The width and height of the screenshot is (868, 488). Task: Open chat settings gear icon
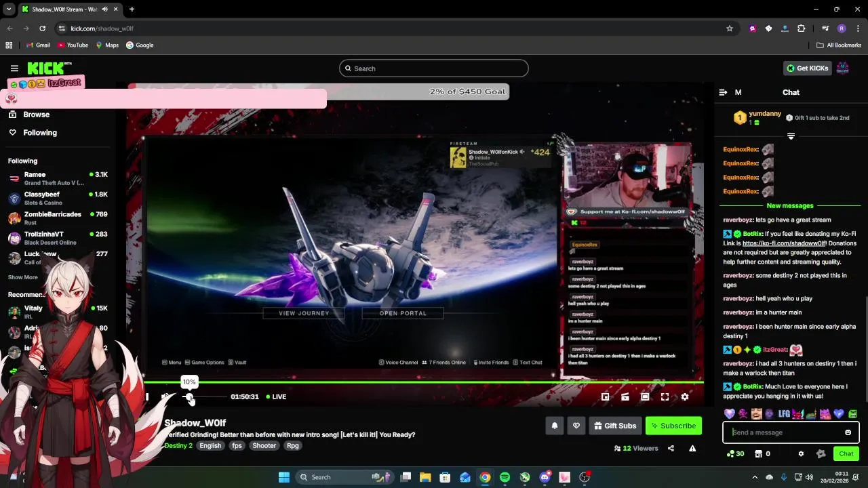click(x=801, y=454)
